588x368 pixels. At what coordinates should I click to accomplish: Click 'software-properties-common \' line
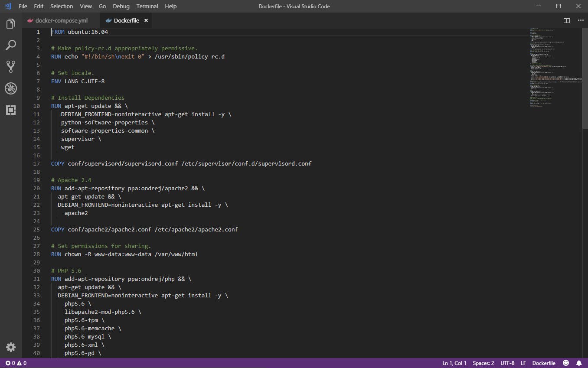pyautogui.click(x=108, y=130)
